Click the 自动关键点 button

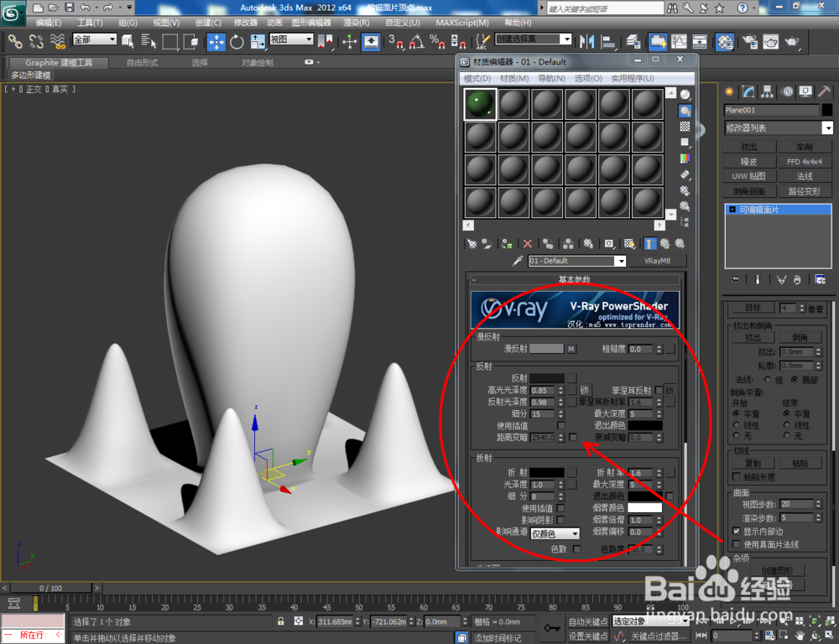(588, 621)
